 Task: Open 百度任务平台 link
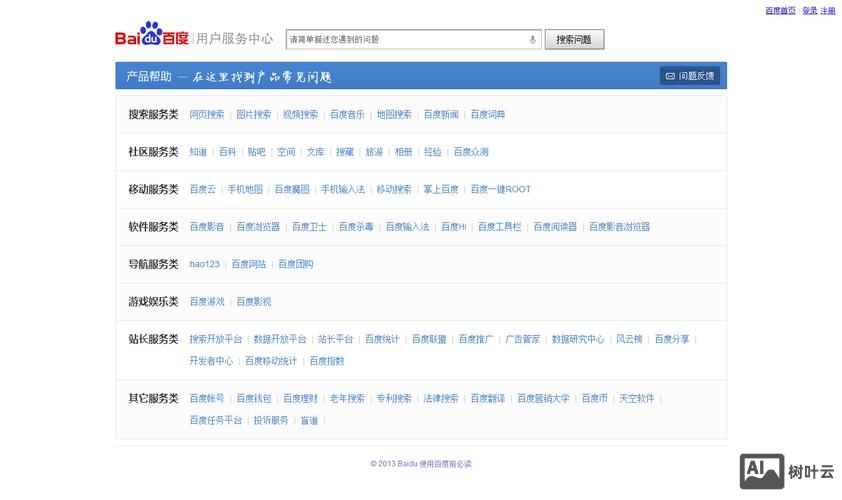click(215, 421)
